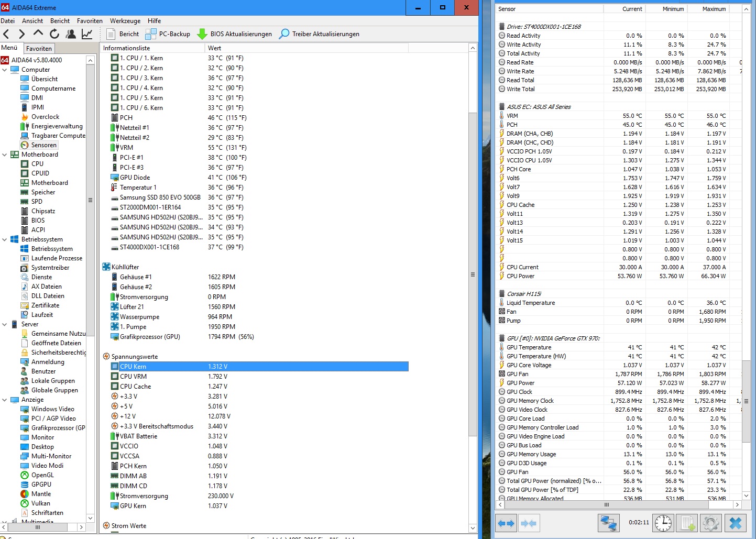Click HWiNFO horizontal scrollbar thumb
The height and width of the screenshot is (539, 756).
607,505
